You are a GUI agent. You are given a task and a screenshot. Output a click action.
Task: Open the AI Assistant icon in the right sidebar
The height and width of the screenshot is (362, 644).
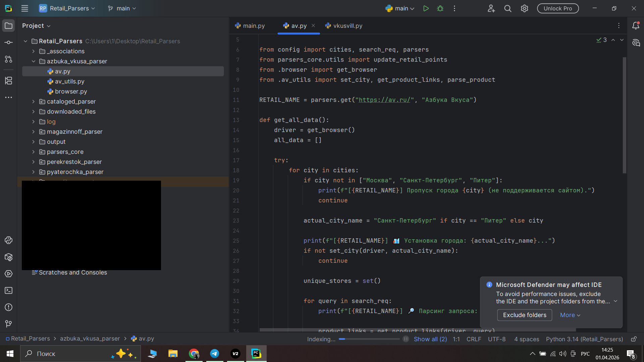click(636, 43)
